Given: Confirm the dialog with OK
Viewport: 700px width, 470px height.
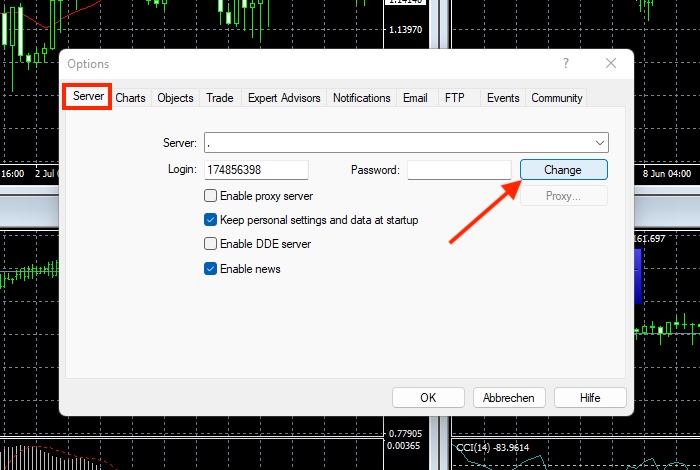Looking at the screenshot, I should pos(428,398).
